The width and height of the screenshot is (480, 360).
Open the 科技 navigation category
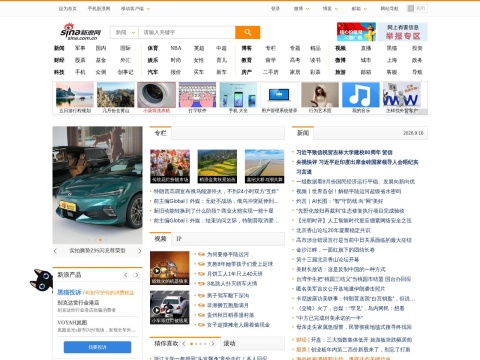coord(59,72)
